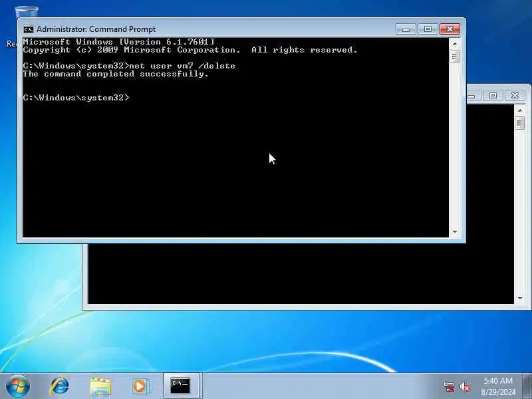Click the 'Microsoft Windows [Version 6.1.7601]' line
Screen dimensions: 532x399
pos(119,42)
